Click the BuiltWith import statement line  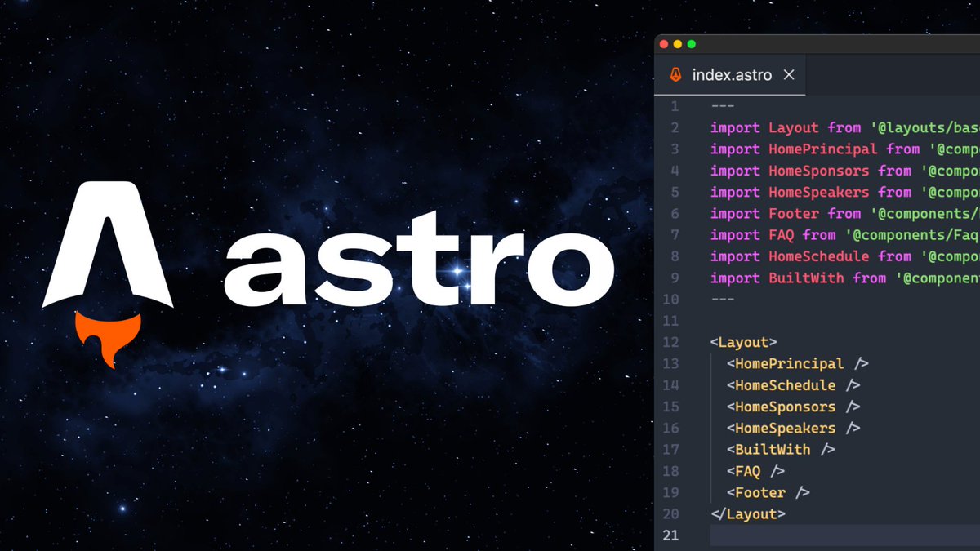point(845,278)
